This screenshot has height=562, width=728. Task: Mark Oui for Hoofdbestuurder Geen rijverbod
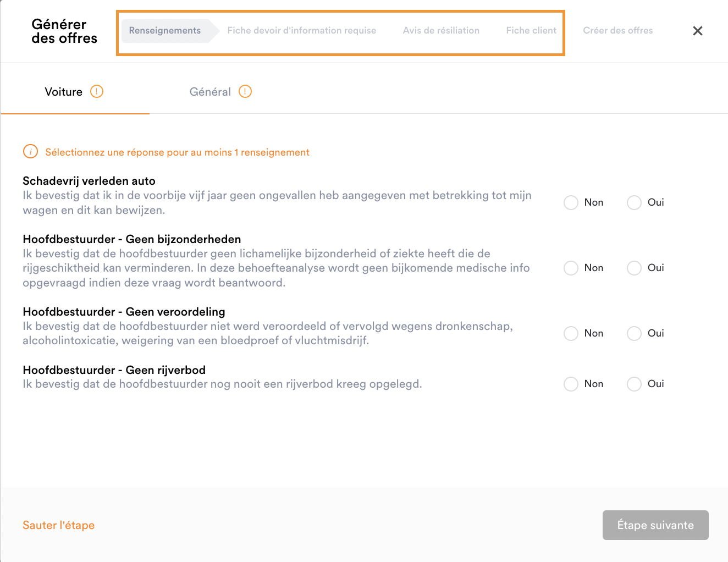tap(635, 384)
